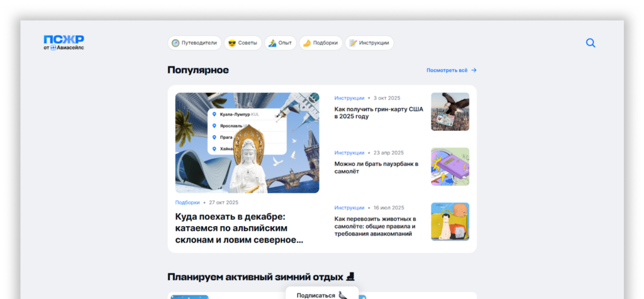Open the Инструкции category chip
Viewport: 644px width, 299px height.
click(x=369, y=43)
